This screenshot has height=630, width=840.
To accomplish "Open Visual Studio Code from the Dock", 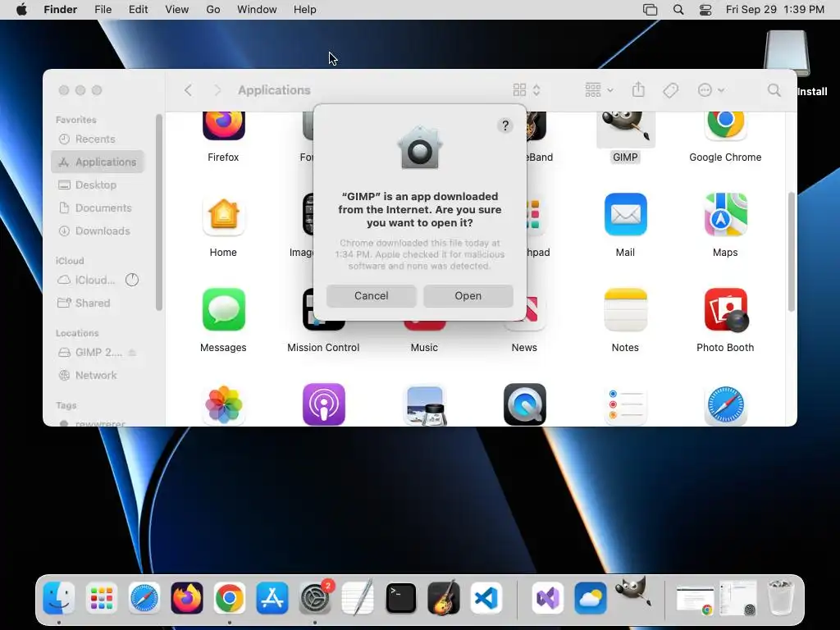I will point(486,598).
